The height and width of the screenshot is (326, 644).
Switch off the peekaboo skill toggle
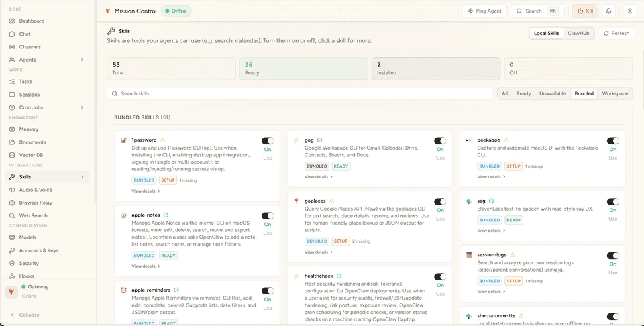pos(613,141)
